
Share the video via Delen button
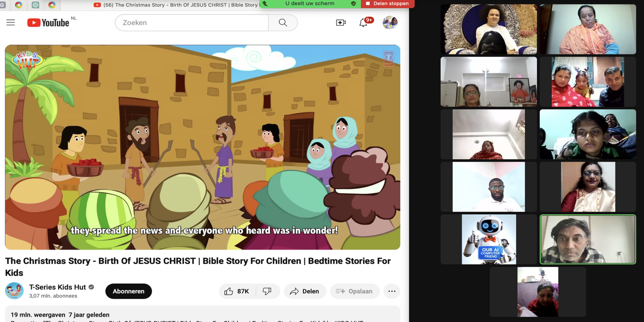click(x=305, y=291)
